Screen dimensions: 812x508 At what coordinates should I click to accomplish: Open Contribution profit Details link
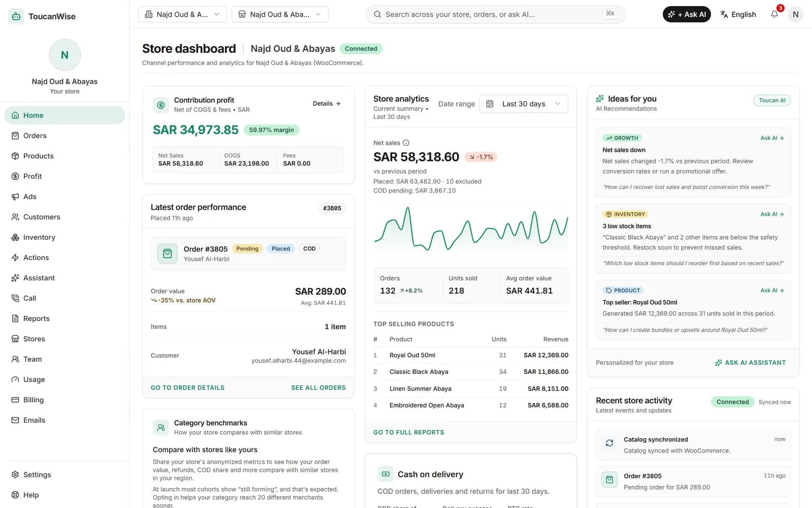(x=326, y=104)
